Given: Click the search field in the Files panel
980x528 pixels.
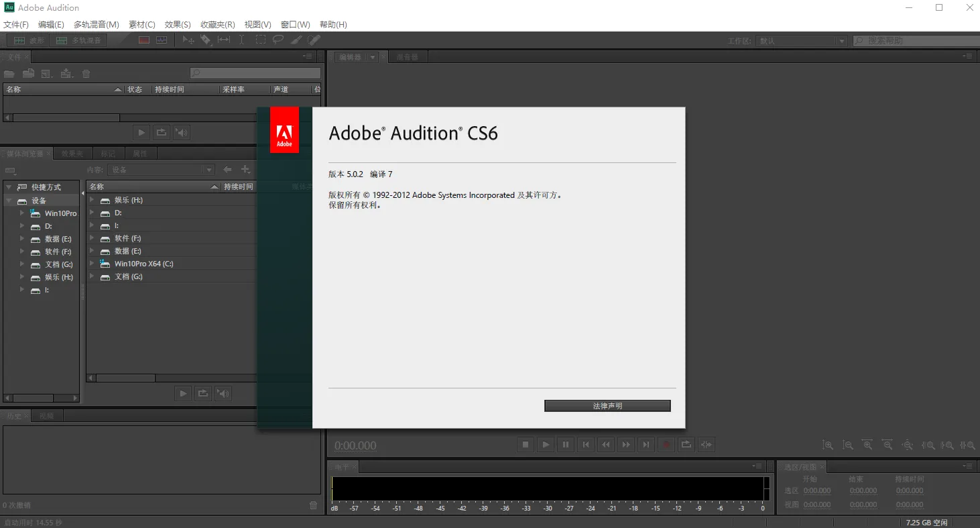Looking at the screenshot, I should coord(255,72).
